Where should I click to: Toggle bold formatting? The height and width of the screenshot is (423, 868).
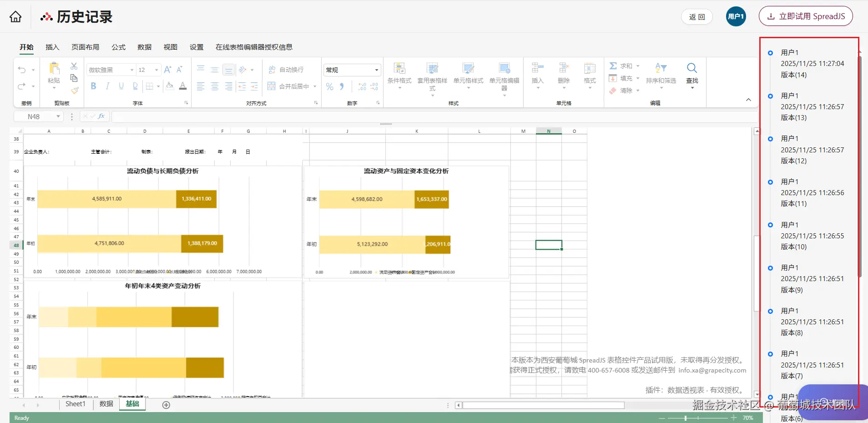click(94, 86)
